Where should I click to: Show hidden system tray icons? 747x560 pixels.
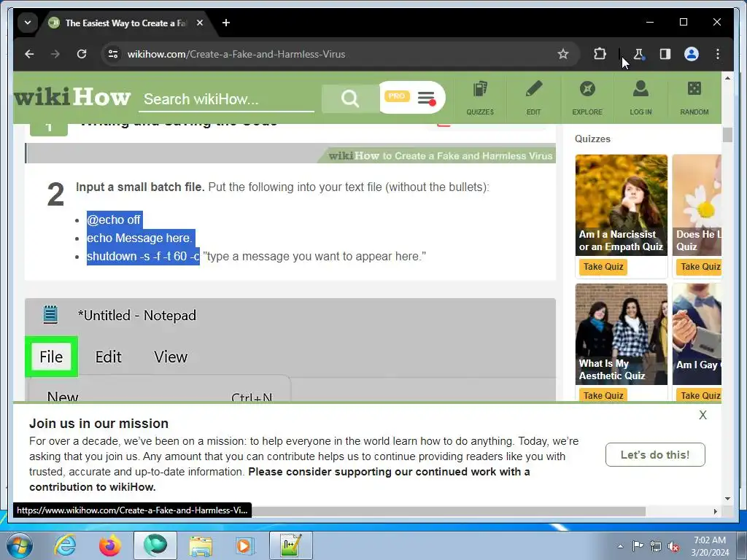pos(620,546)
